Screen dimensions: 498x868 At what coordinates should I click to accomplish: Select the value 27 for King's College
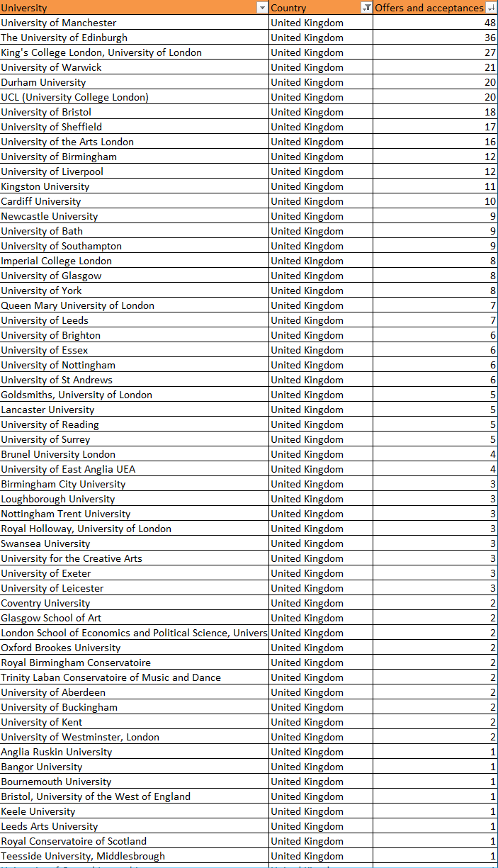(435, 52)
